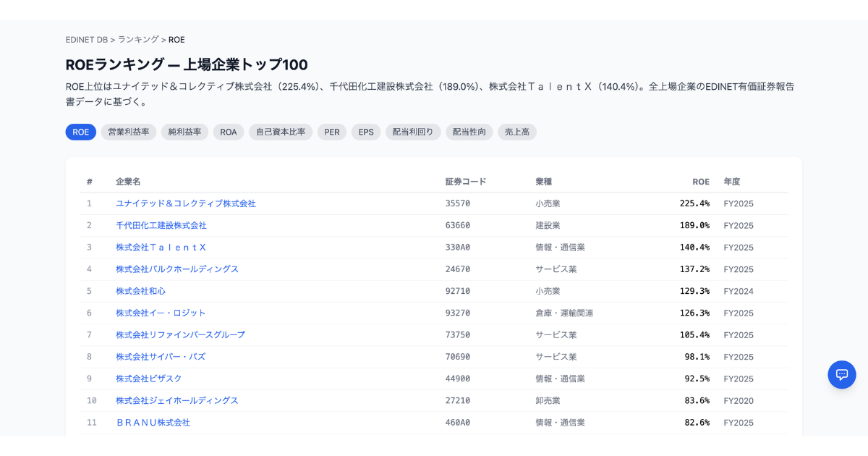Screen dimensions: 868x456
Task: Select the ROE ranking tab
Action: (80, 132)
